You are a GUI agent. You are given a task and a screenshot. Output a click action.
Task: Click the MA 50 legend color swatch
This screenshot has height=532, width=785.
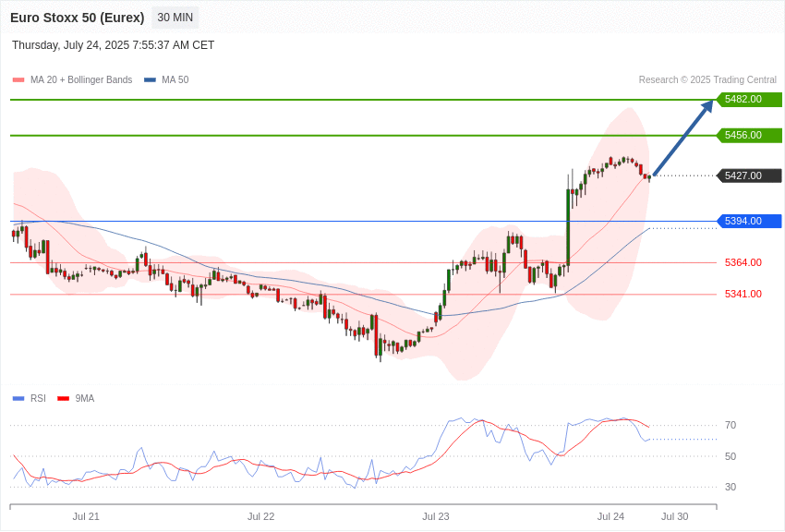coord(150,80)
